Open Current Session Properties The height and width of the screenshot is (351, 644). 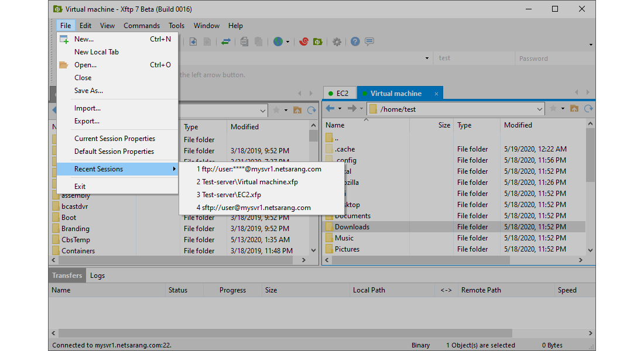point(118,139)
